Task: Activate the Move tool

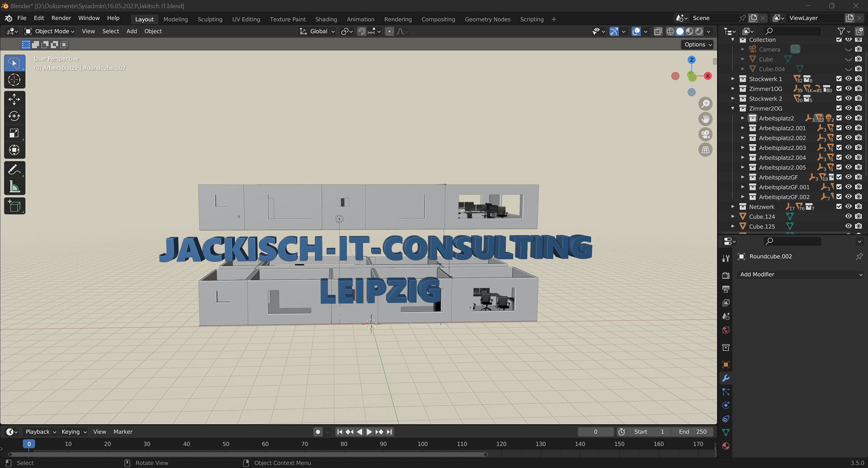Action: (14, 99)
